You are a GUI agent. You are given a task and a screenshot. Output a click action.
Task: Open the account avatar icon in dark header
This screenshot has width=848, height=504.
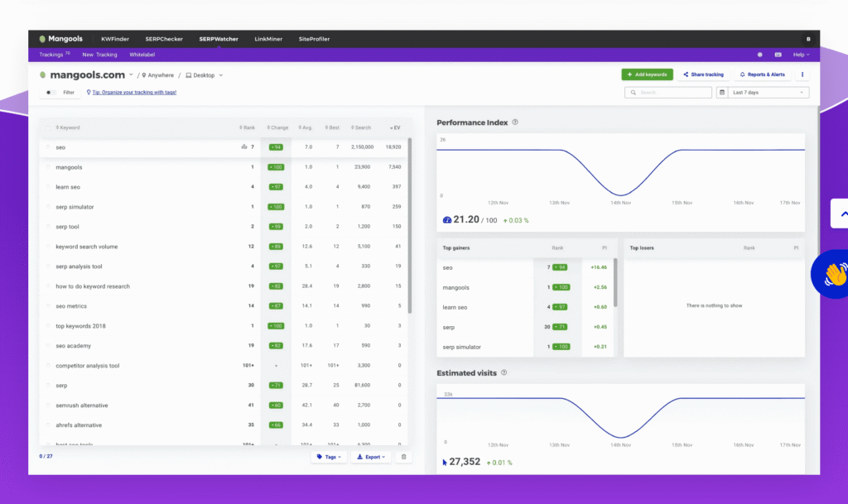808,39
